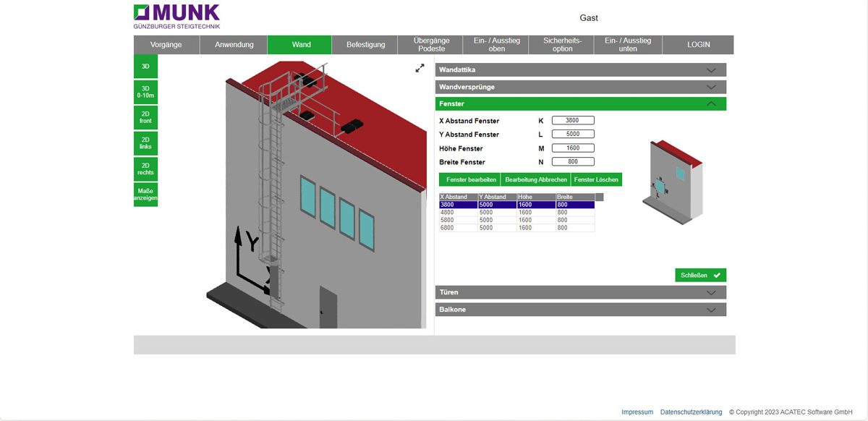Open the Sicherheitsoption tab
868x421 pixels.
tap(562, 45)
